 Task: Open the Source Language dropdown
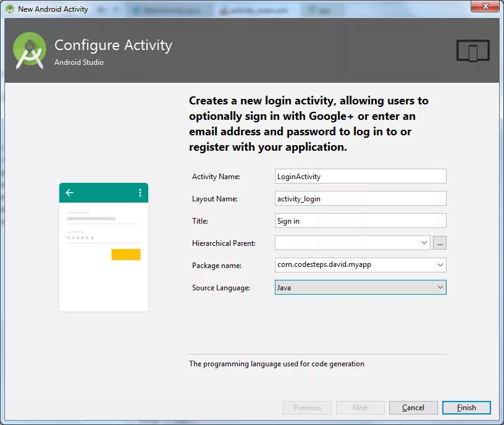pos(360,287)
